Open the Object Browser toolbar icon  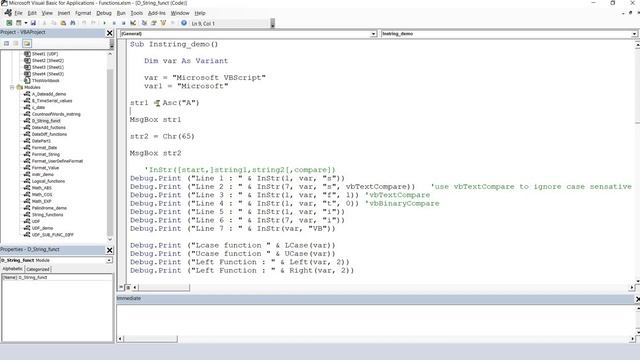point(163,23)
